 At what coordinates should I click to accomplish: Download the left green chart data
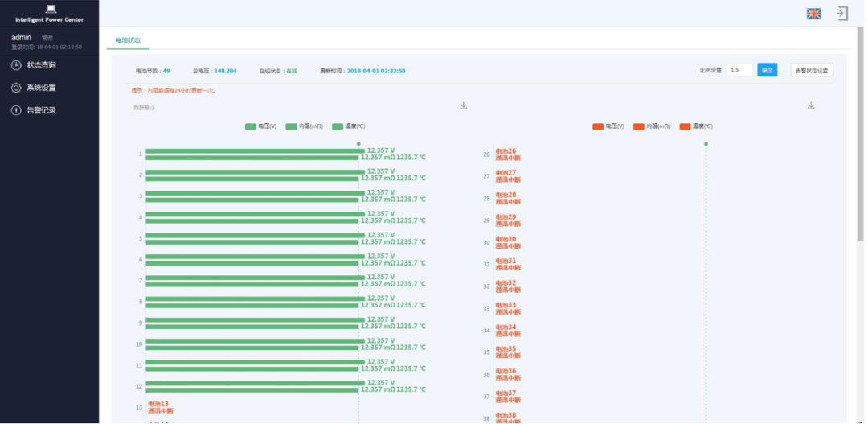coord(464,105)
